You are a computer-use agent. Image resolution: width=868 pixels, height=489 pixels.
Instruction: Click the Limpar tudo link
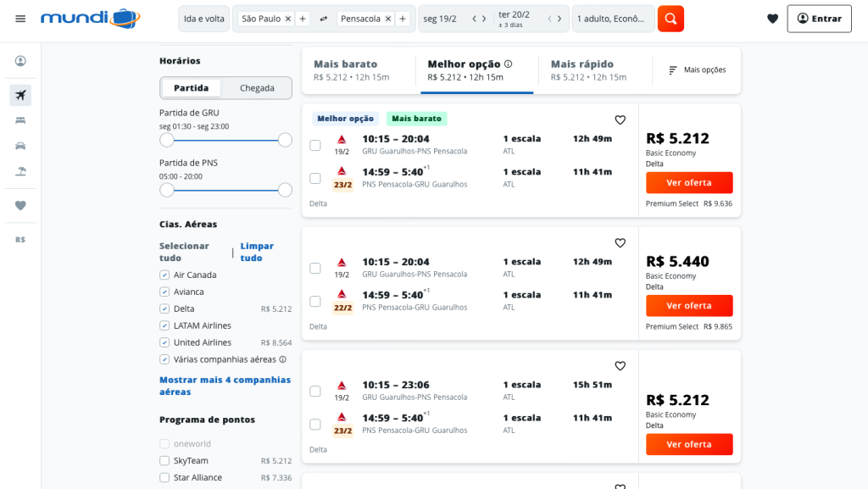(x=256, y=252)
